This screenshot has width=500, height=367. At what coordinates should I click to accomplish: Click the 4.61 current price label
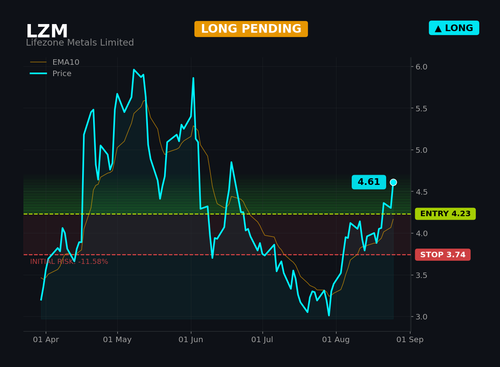tap(369, 182)
